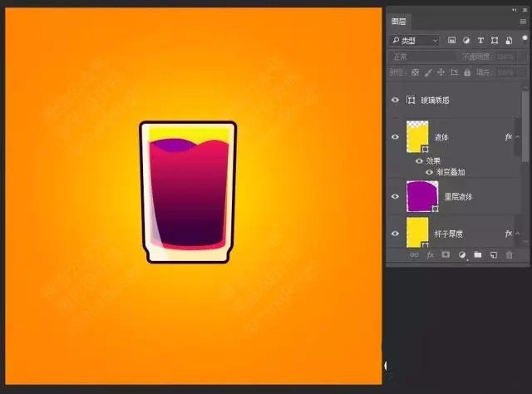Image resolution: width=532 pixels, height=394 pixels.
Task: Close the layers panel with X
Action: [x=525, y=10]
